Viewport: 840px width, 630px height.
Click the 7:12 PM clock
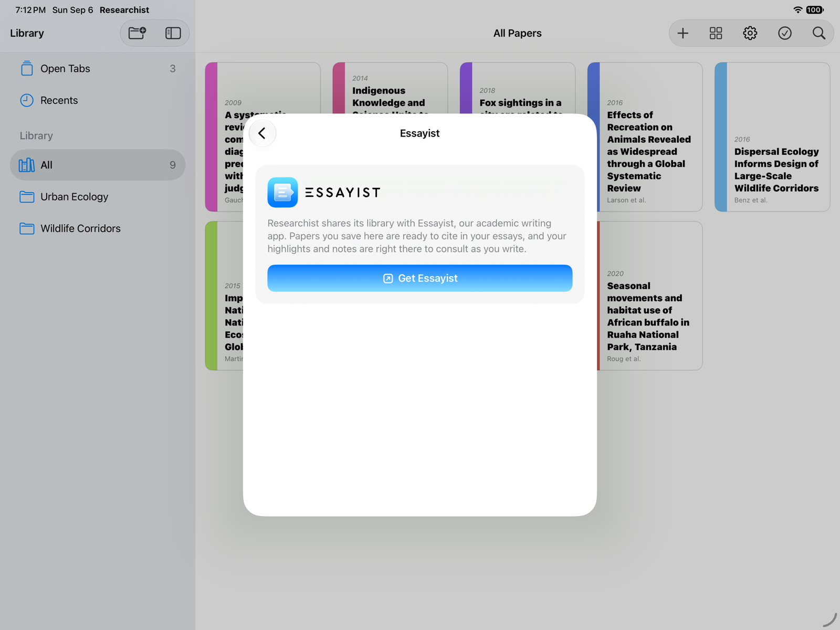tap(30, 10)
